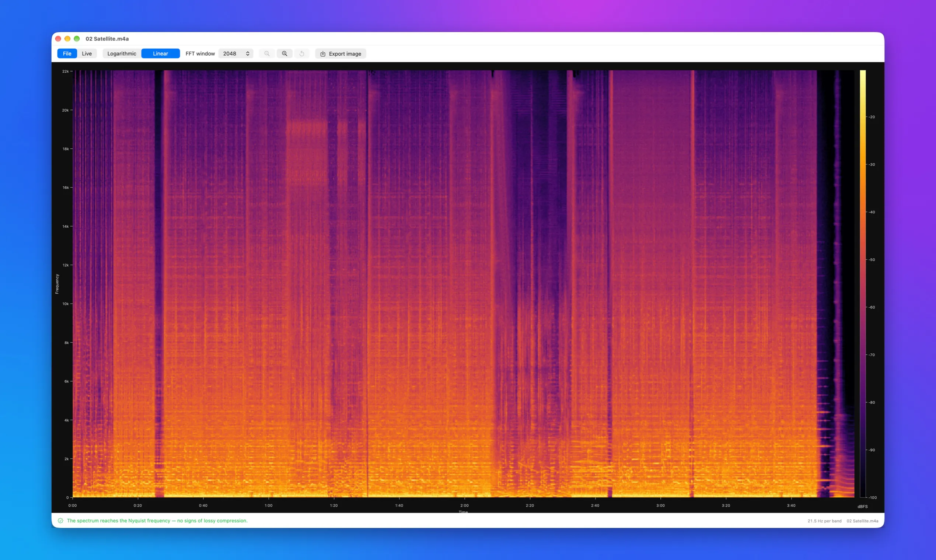Click the 1:00 time axis label
The width and height of the screenshot is (936, 560).
point(268,505)
